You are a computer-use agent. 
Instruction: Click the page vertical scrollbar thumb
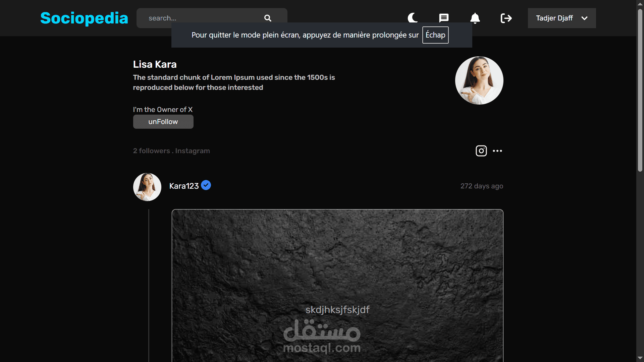pos(640,90)
